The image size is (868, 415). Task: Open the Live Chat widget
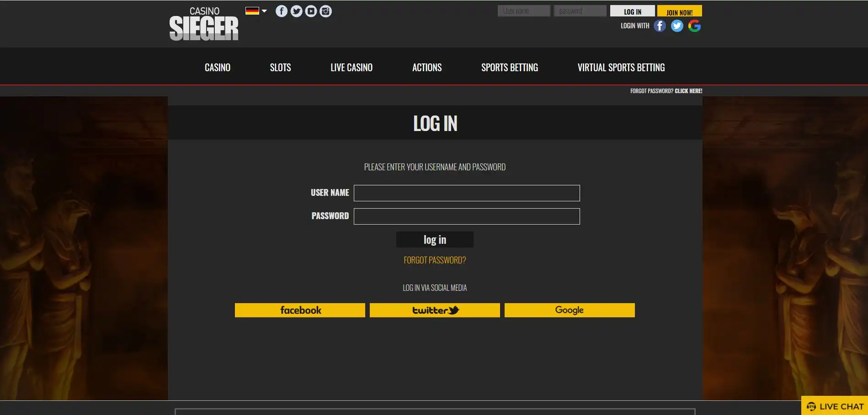point(835,406)
